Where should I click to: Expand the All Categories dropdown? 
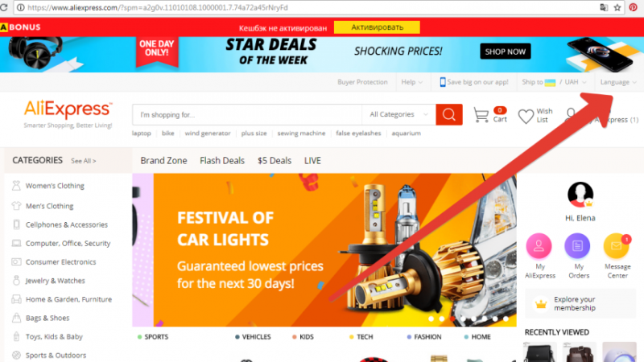[x=398, y=114]
